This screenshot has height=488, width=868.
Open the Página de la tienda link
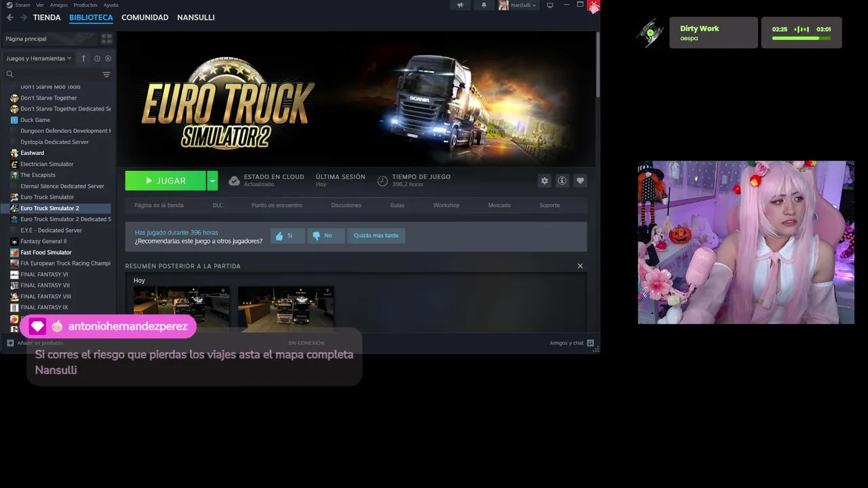(159, 205)
